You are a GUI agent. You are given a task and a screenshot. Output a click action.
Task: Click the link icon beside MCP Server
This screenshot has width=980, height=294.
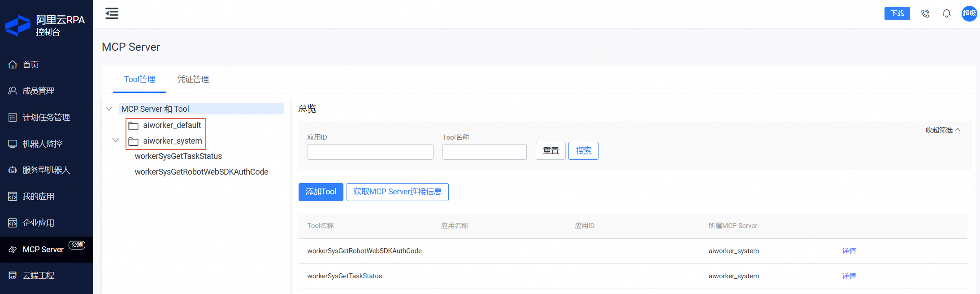13,250
